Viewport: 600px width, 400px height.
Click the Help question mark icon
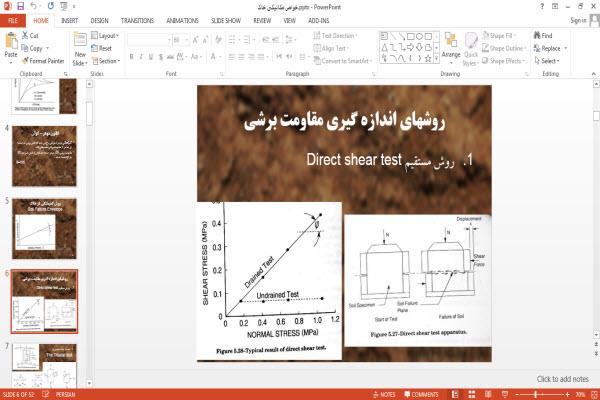(542, 7)
